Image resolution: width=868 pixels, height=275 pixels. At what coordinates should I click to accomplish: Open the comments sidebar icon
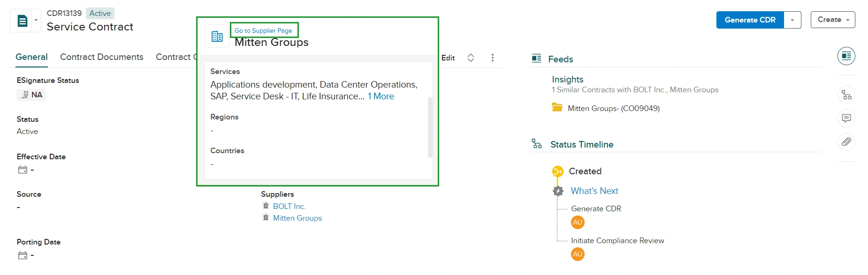pyautogui.click(x=846, y=118)
